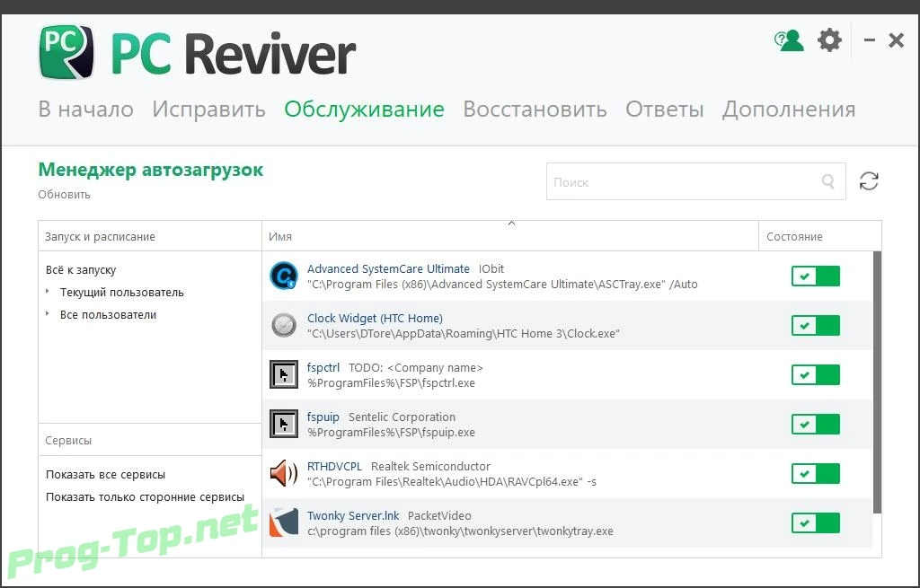Click the PC Reviver logo icon
Viewport: 920px width, 588px height.
66,51
